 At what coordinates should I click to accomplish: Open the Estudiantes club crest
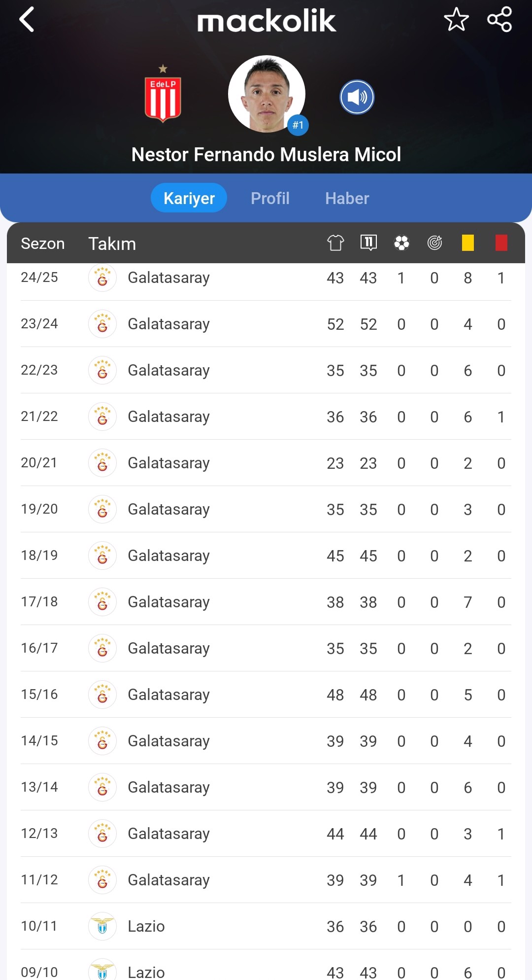pos(163,94)
